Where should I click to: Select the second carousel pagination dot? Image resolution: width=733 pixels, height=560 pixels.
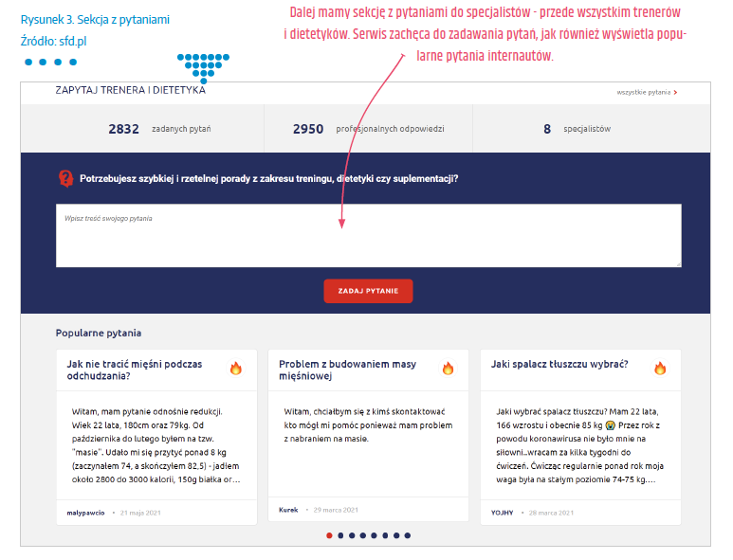(x=340, y=535)
